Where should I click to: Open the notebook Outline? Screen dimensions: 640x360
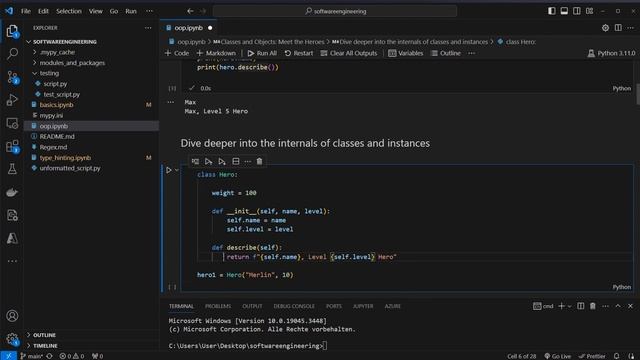coord(446,53)
